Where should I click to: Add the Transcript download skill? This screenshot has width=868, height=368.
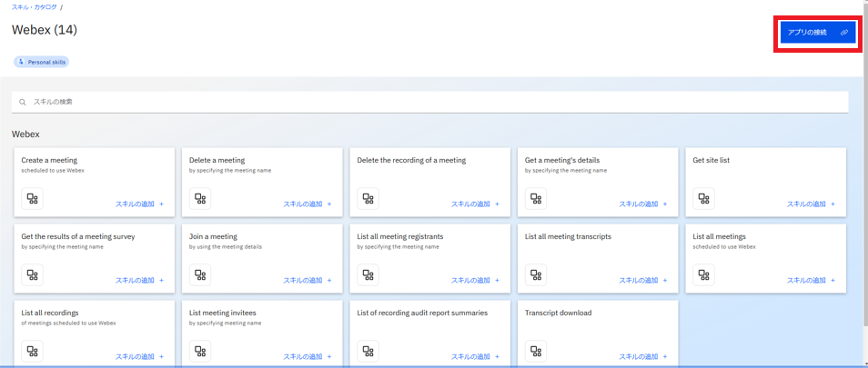643,356
